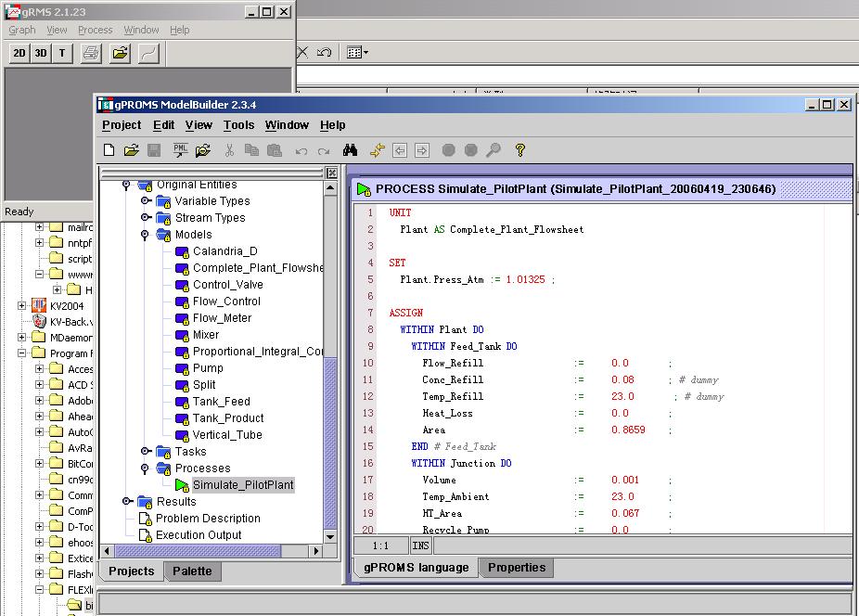Screen dimensions: 859x616
Task: Expand the Variable Types folder
Action: tap(145, 201)
